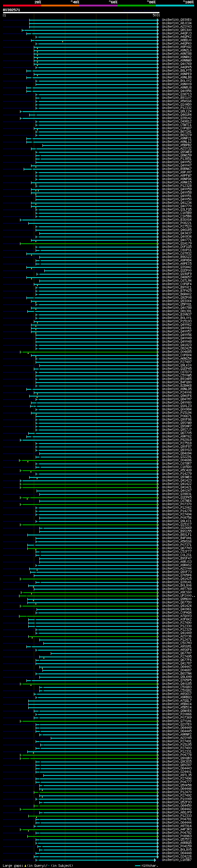The image size is (197, 868).
Task: Select the UniRef100_O04686 entry
Action: coord(177,460)
